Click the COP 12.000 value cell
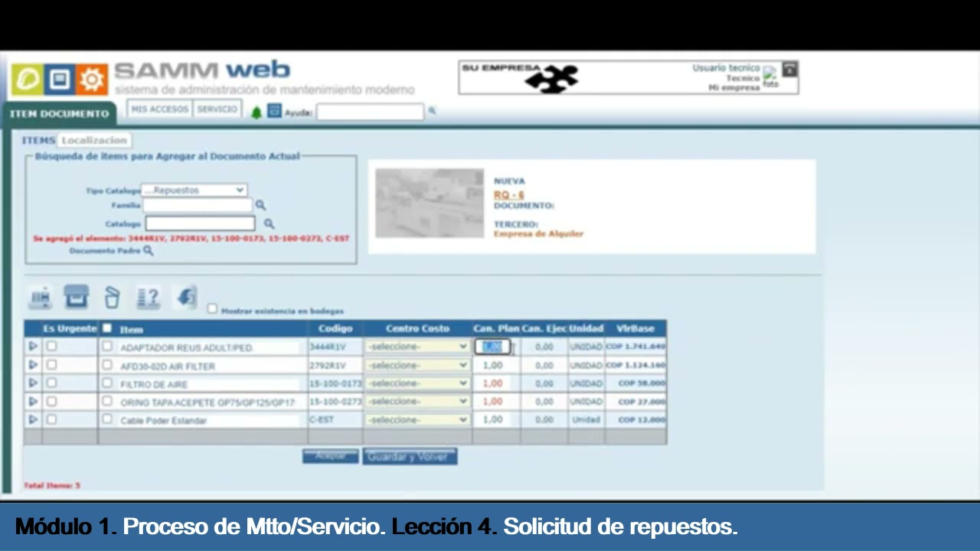 [x=635, y=419]
